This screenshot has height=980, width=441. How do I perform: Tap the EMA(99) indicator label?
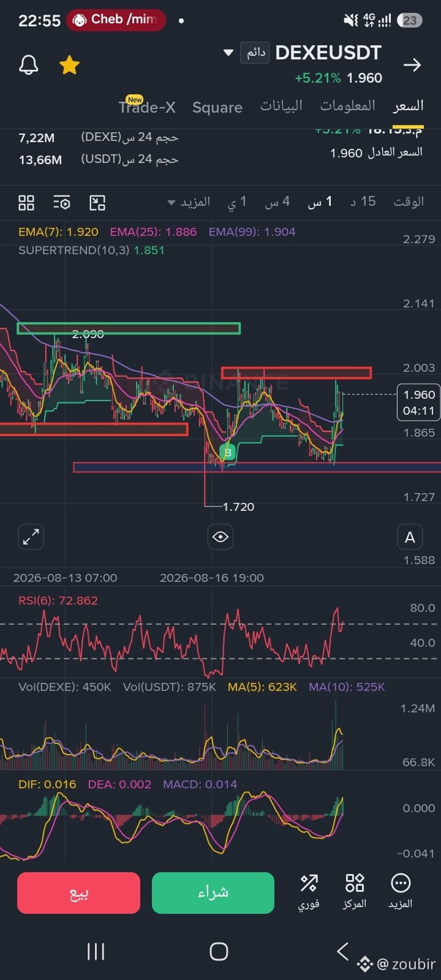(252, 232)
